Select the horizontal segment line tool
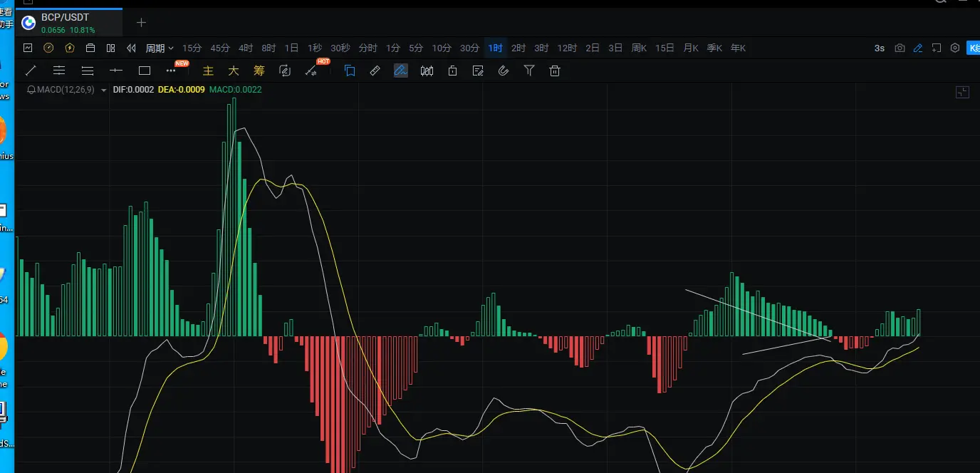The image size is (980, 473). (116, 71)
